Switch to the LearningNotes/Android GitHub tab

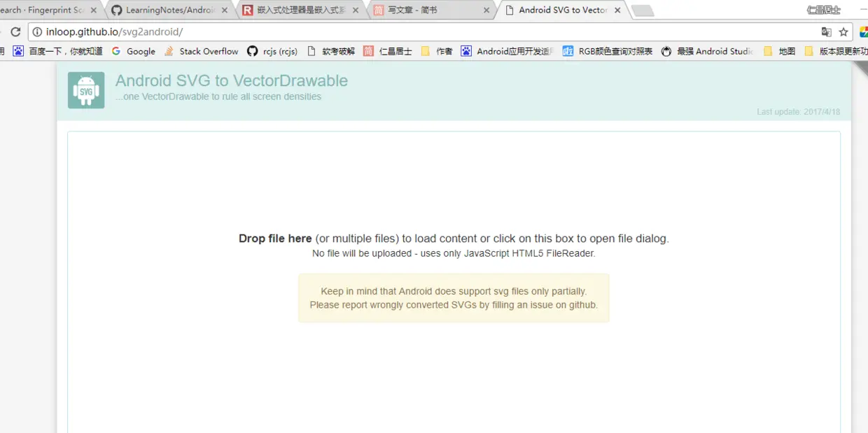click(x=170, y=10)
